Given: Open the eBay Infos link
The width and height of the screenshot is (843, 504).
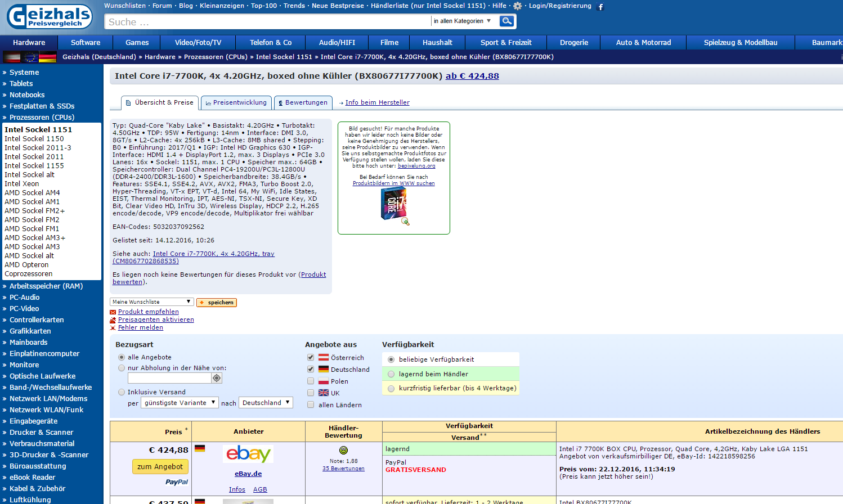Looking at the screenshot, I should [237, 489].
